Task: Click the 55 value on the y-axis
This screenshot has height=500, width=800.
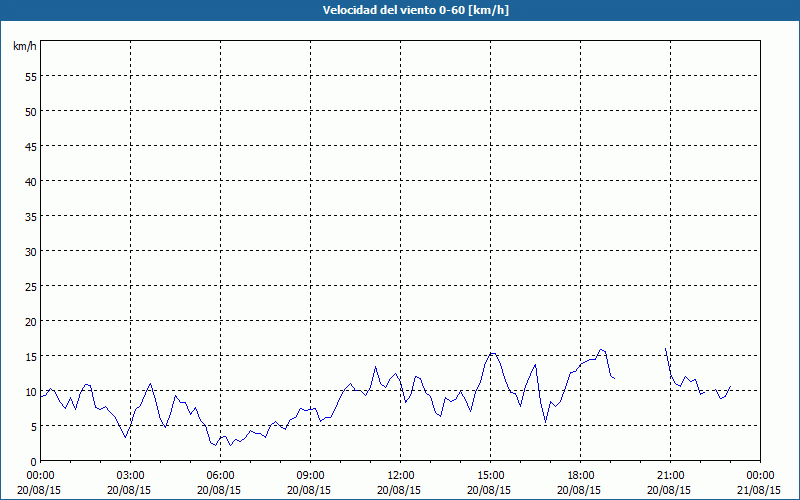Action: click(x=31, y=77)
